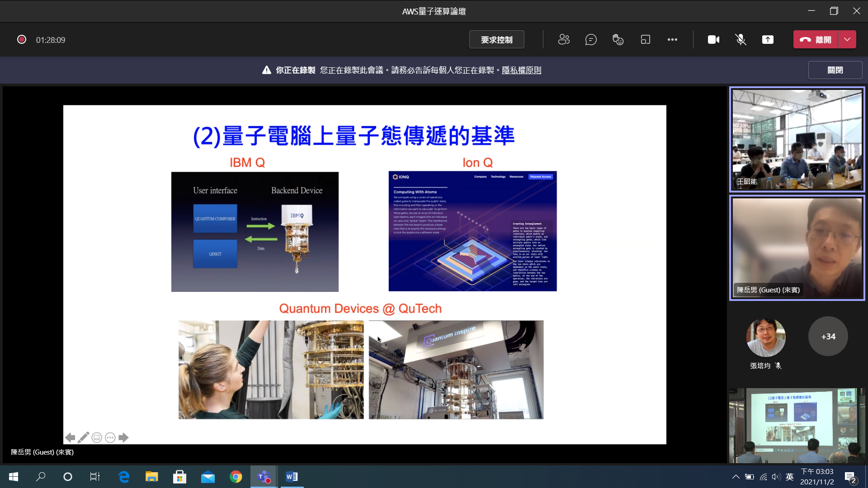This screenshot has width=868, height=488.
Task: Open Windows taskbar search
Action: click(41, 477)
